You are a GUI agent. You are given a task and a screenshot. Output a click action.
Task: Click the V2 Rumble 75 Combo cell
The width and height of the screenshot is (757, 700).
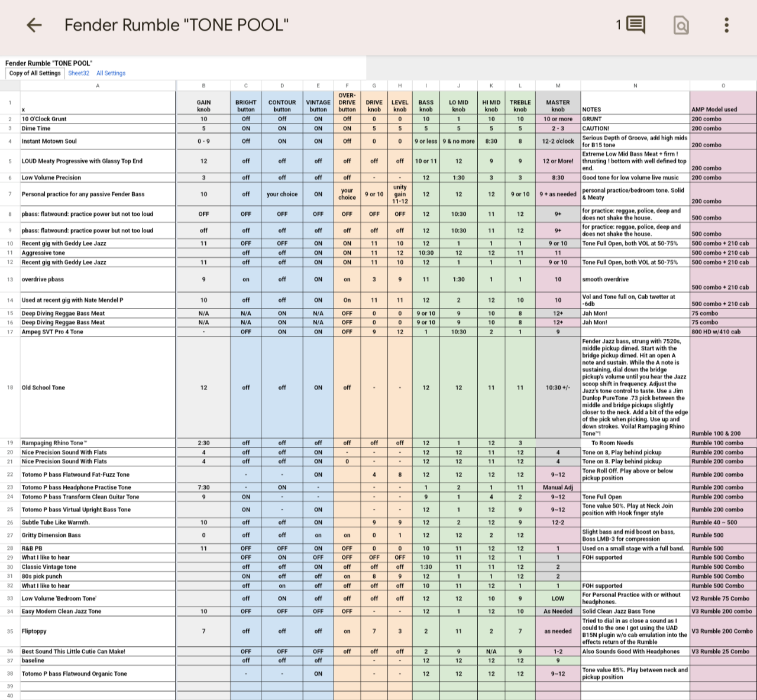723,598
